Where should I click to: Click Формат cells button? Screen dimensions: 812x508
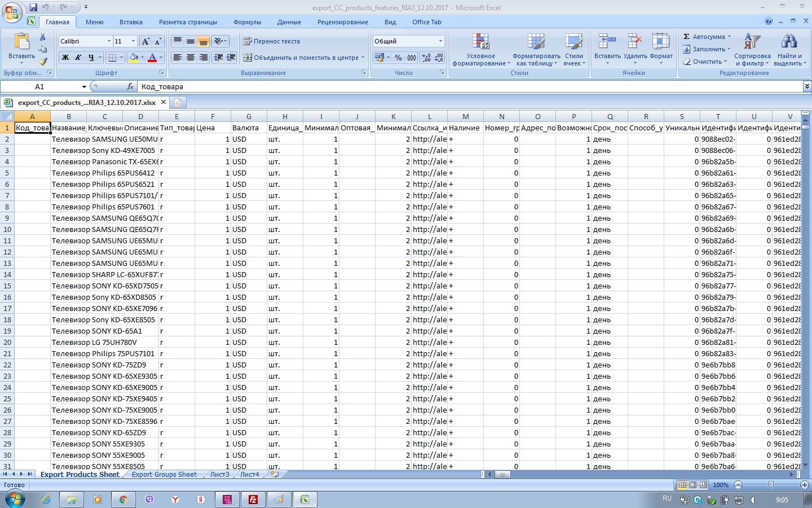661,49
